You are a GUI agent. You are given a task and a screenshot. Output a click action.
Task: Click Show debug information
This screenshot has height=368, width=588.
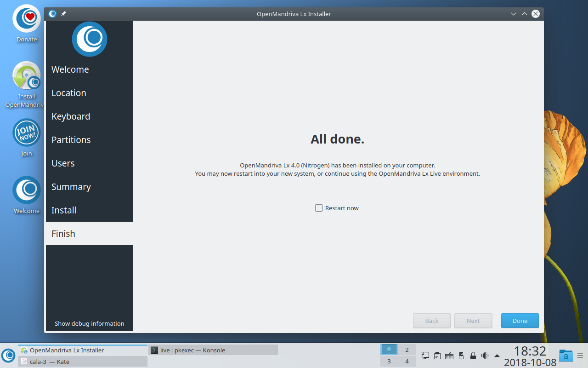(x=90, y=323)
